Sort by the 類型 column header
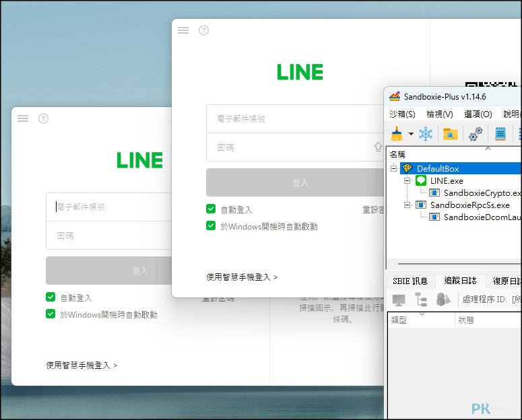The image size is (522, 420). pyautogui.click(x=421, y=320)
